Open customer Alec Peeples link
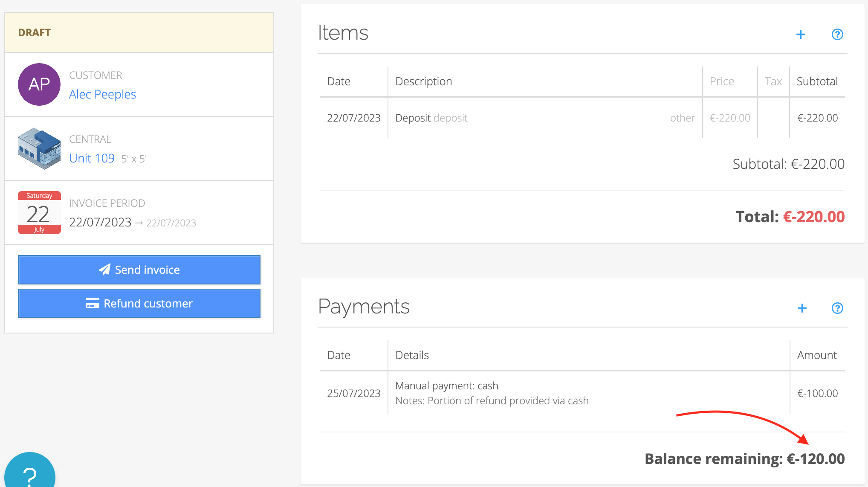 pos(102,94)
